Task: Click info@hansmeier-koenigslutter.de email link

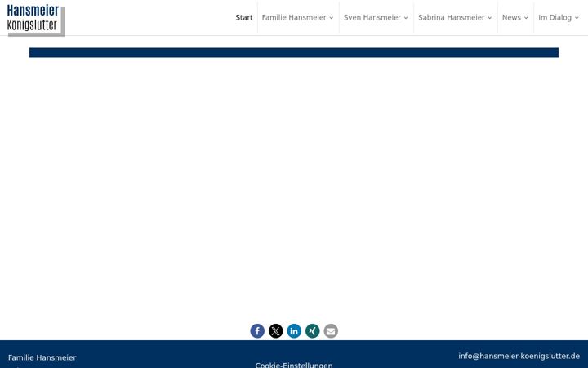Action: point(519,356)
